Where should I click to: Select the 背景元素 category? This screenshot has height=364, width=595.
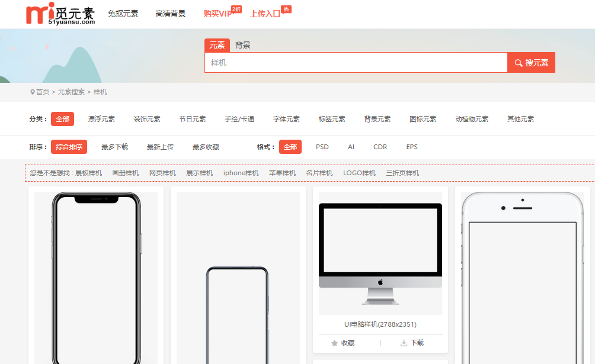point(378,119)
